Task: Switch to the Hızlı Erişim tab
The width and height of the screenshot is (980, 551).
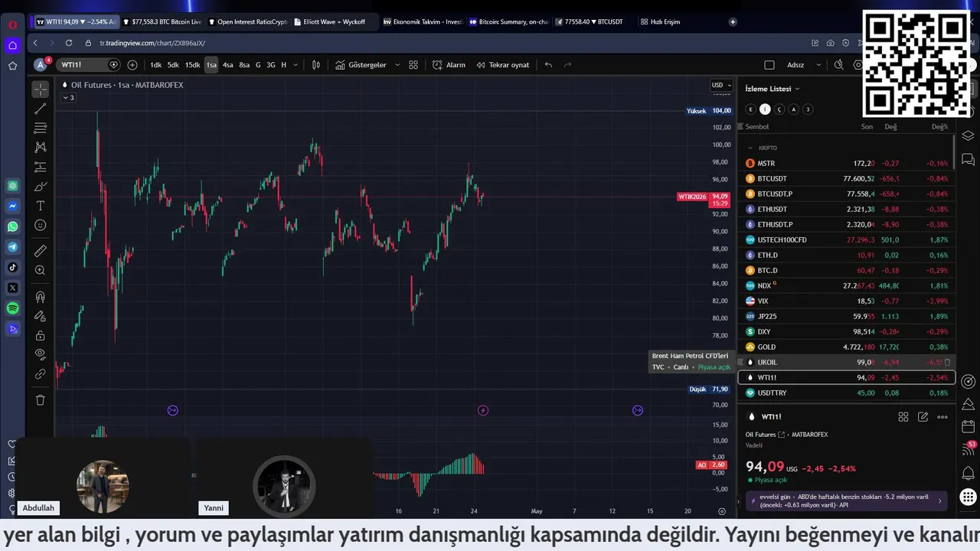Action: click(x=660, y=22)
